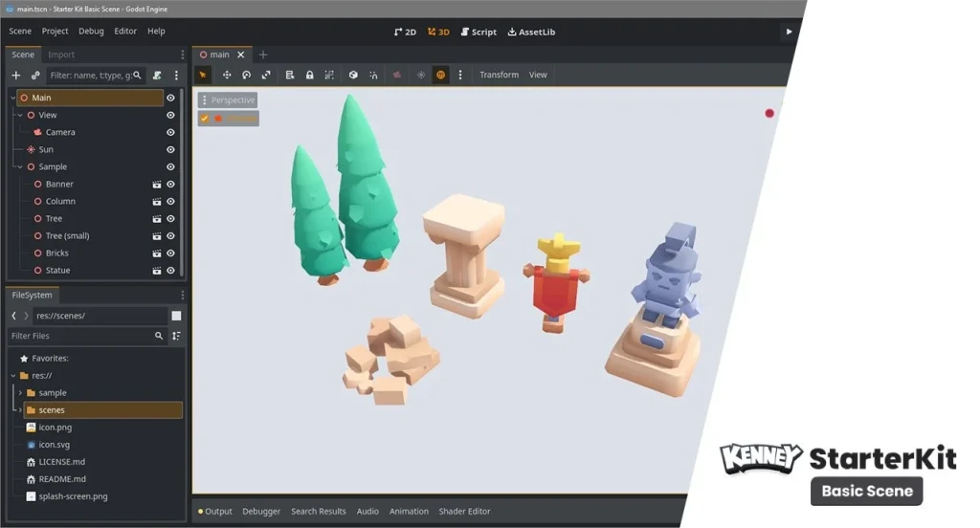
Task: Collapse the Main node tree arrow
Action: point(13,99)
